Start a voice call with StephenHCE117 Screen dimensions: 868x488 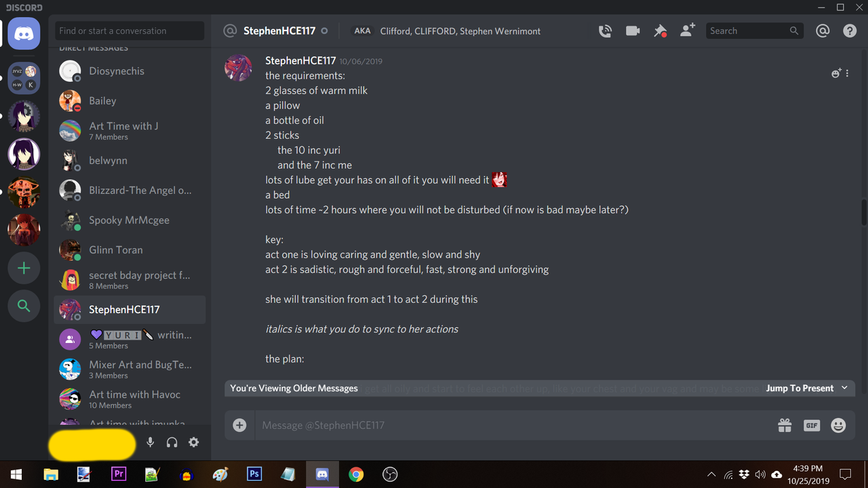[605, 31]
